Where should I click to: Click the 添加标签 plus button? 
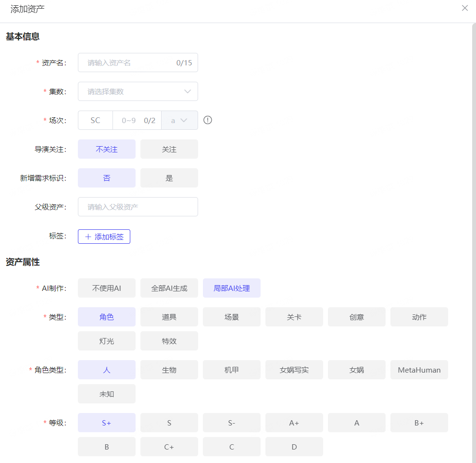pyautogui.click(x=104, y=237)
